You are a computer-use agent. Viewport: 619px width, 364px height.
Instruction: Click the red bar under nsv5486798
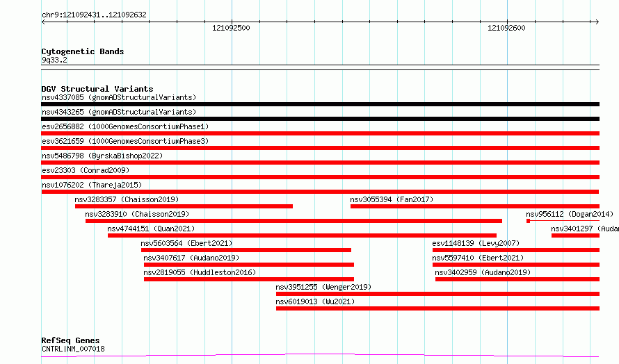tap(320, 163)
